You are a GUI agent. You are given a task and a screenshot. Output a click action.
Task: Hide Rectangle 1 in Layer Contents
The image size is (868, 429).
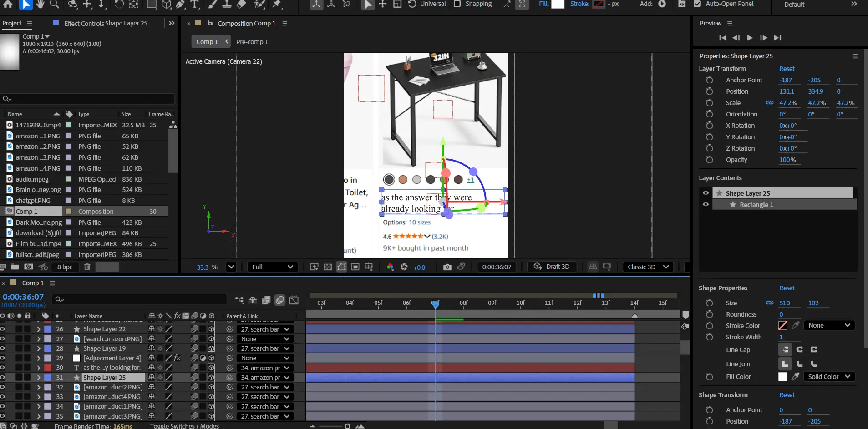pyautogui.click(x=706, y=204)
